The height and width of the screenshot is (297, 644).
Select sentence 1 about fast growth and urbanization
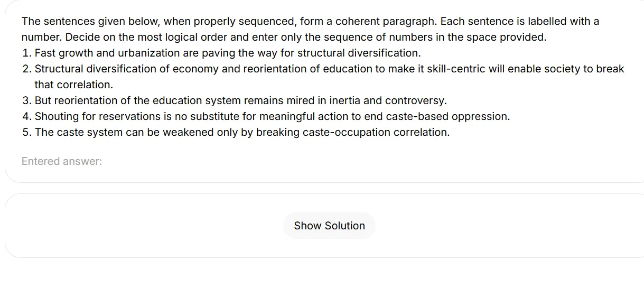pos(227,53)
